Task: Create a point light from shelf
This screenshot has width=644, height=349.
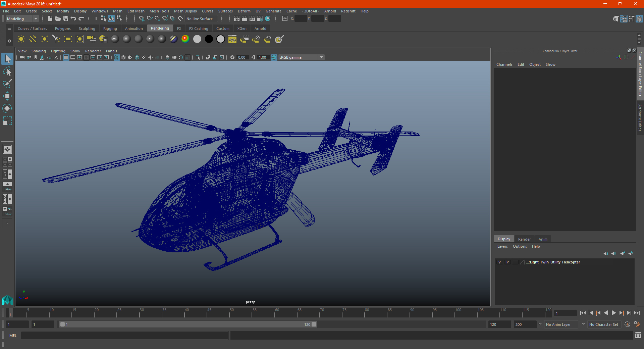Action: [45, 39]
